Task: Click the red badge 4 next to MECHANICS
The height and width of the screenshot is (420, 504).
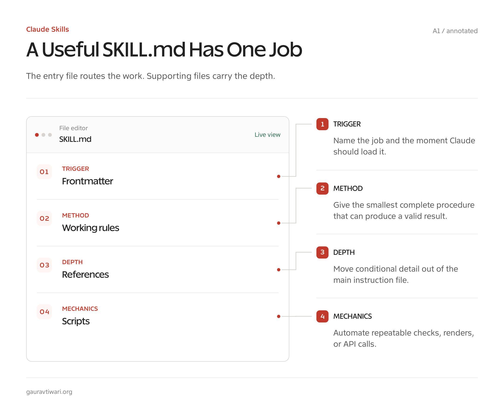Action: [322, 316]
